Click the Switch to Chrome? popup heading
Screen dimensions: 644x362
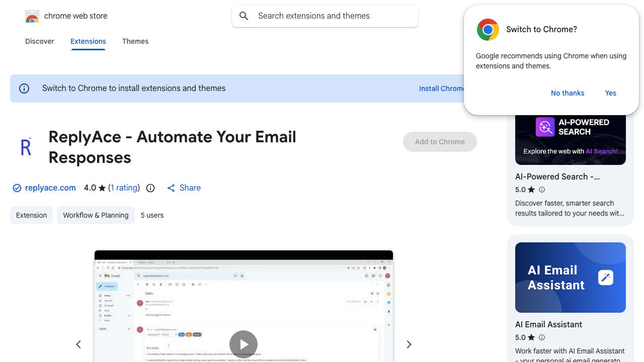pyautogui.click(x=541, y=29)
